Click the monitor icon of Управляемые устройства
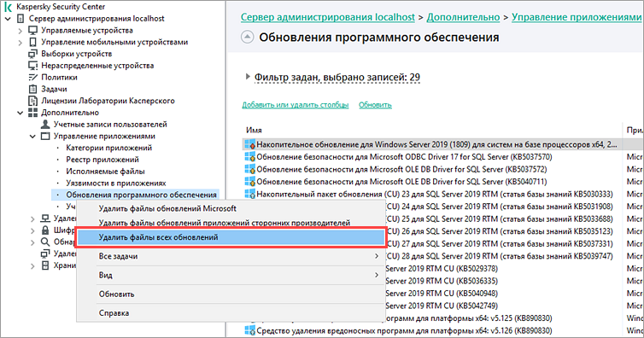644x338 pixels. (x=32, y=31)
